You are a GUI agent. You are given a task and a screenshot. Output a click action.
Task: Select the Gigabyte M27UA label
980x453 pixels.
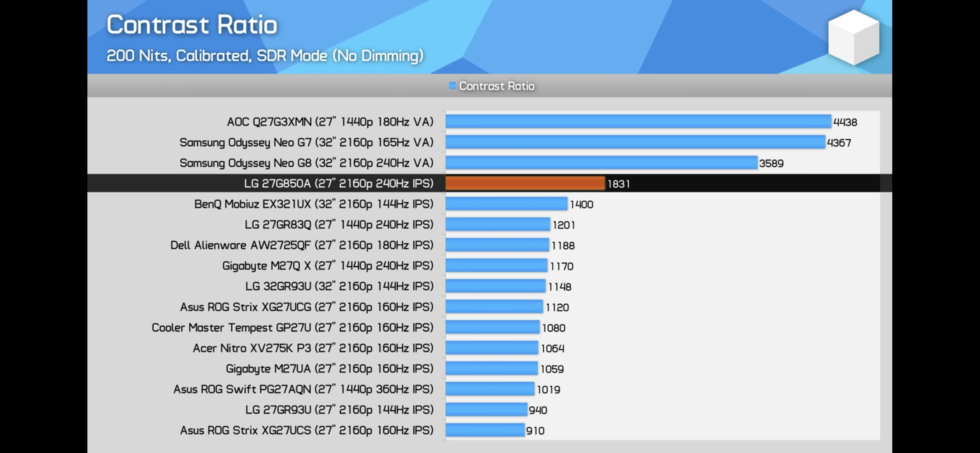[x=330, y=368]
